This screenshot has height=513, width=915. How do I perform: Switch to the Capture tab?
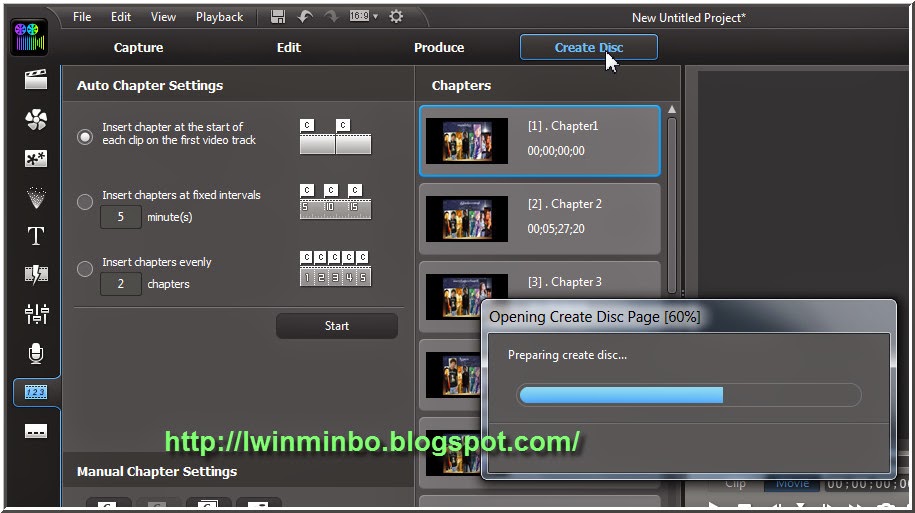(138, 48)
